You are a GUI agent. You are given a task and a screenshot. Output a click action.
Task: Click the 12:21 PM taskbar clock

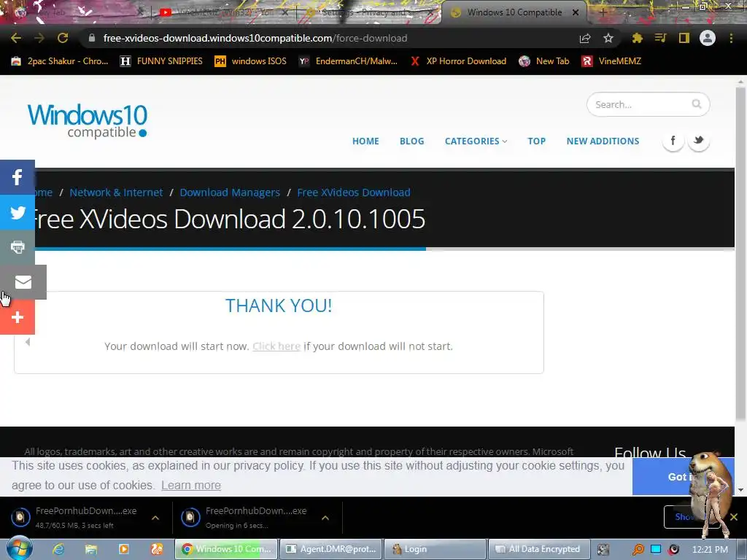710,549
